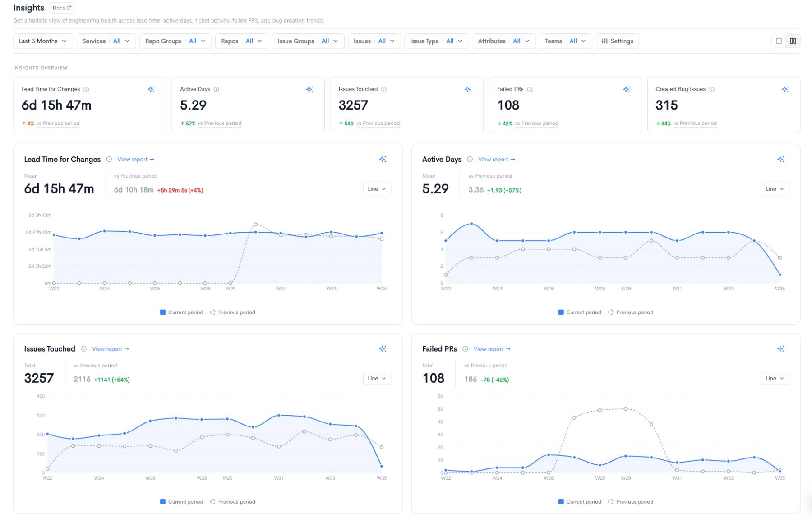View report for Issues Touched
This screenshot has width=812, height=518.
click(x=111, y=348)
